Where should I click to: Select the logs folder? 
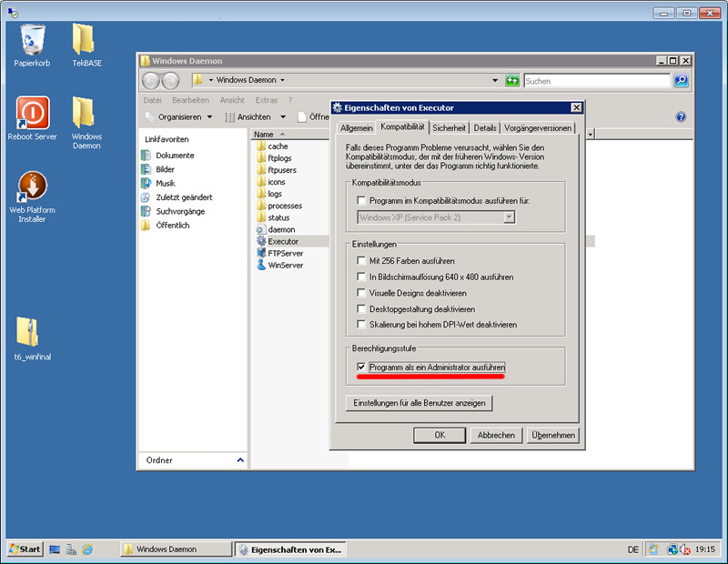[x=269, y=194]
